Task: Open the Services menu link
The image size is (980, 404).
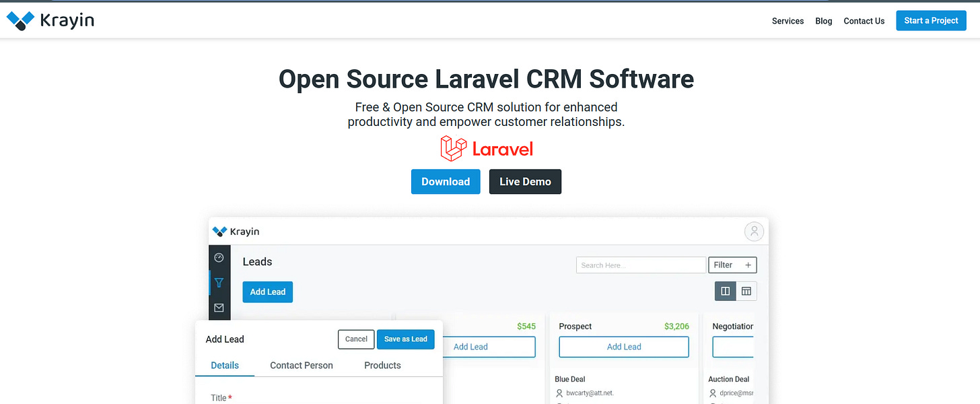Action: point(788,21)
